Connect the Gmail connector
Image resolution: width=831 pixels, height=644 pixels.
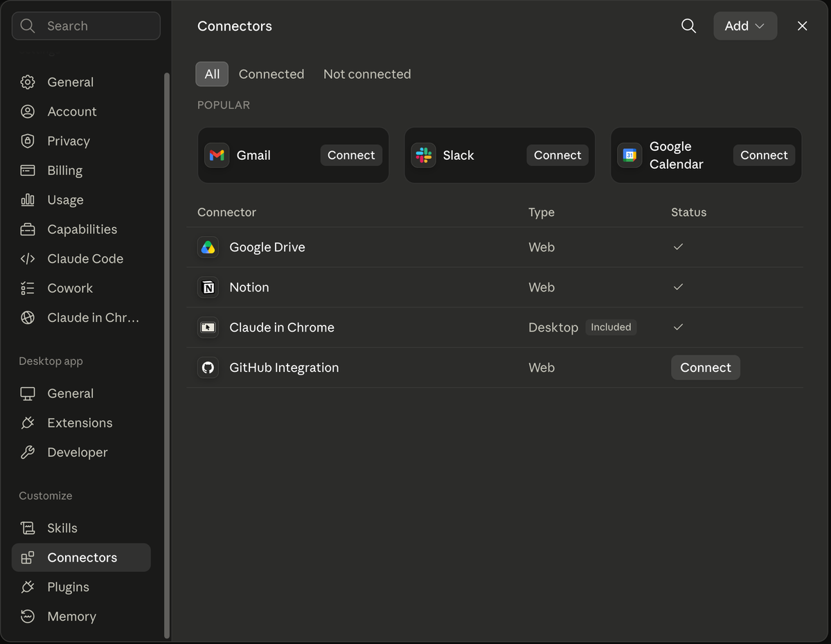pos(351,155)
